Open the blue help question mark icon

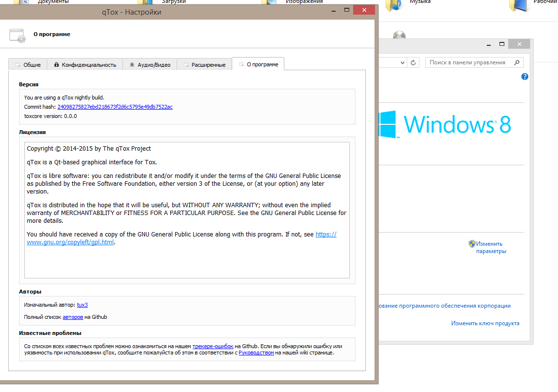[x=524, y=77]
